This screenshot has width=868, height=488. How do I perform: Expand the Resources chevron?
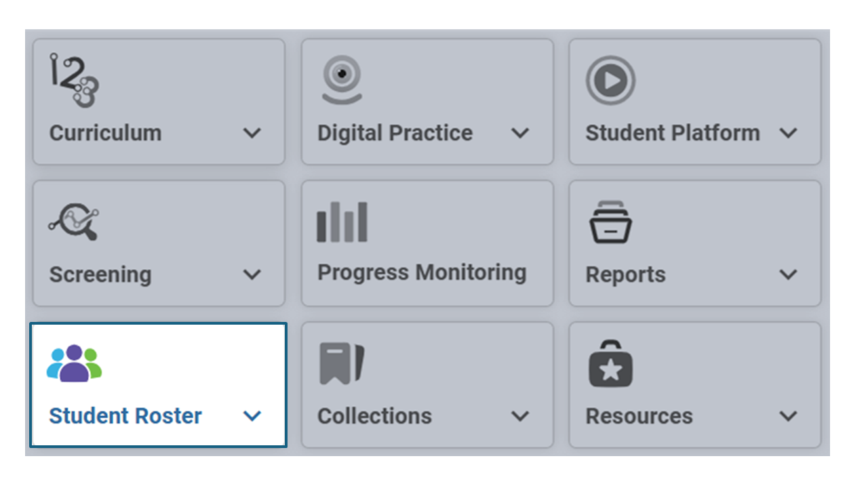[788, 416]
